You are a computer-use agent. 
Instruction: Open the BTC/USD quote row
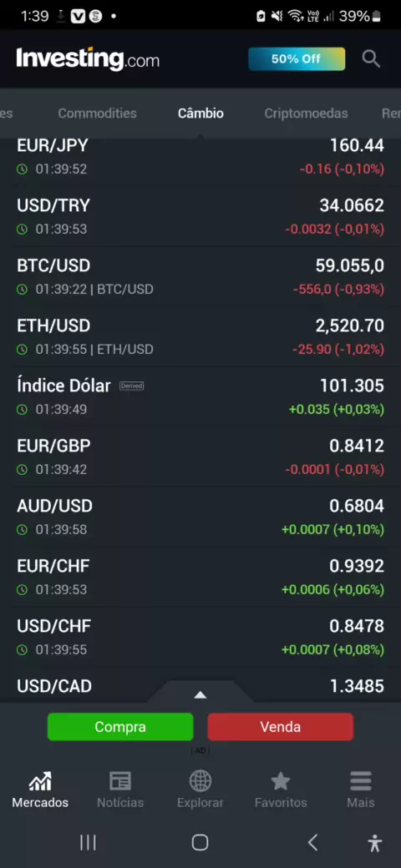coord(200,277)
